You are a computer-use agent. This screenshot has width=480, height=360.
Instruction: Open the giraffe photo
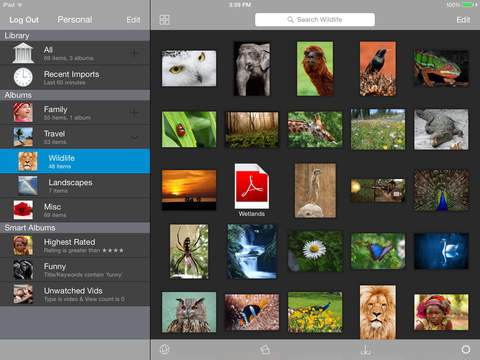click(x=315, y=129)
